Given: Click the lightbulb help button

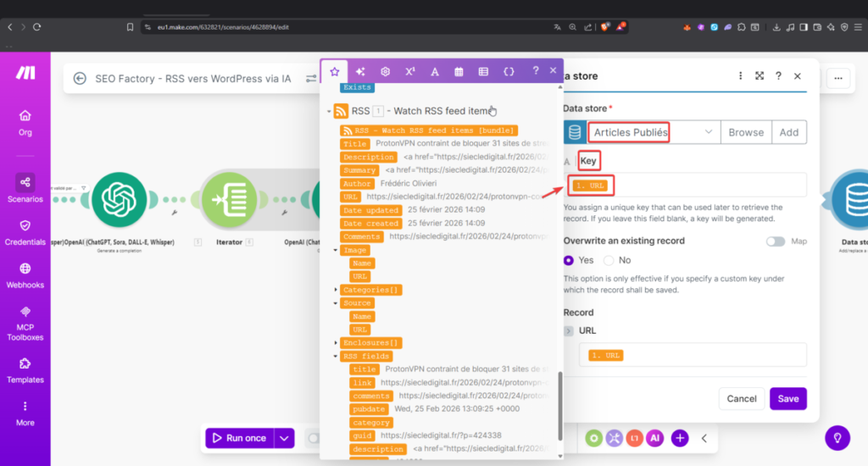Looking at the screenshot, I should coord(837,438).
